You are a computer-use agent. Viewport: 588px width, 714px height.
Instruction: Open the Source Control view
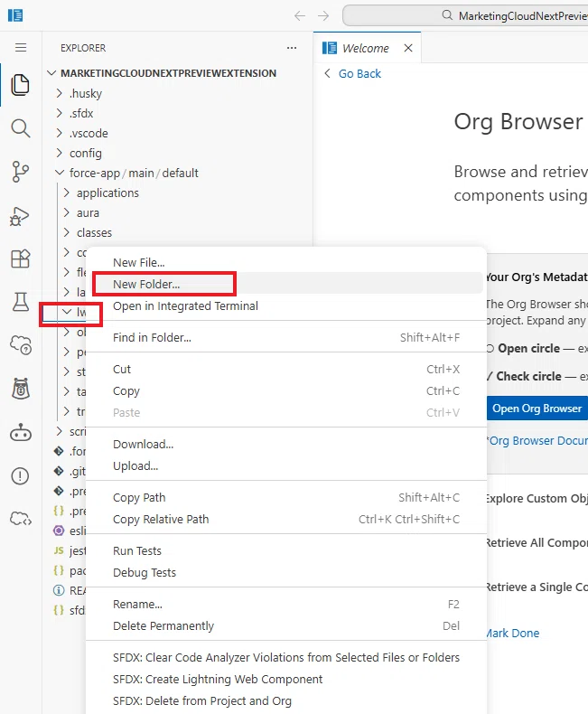[x=21, y=172]
